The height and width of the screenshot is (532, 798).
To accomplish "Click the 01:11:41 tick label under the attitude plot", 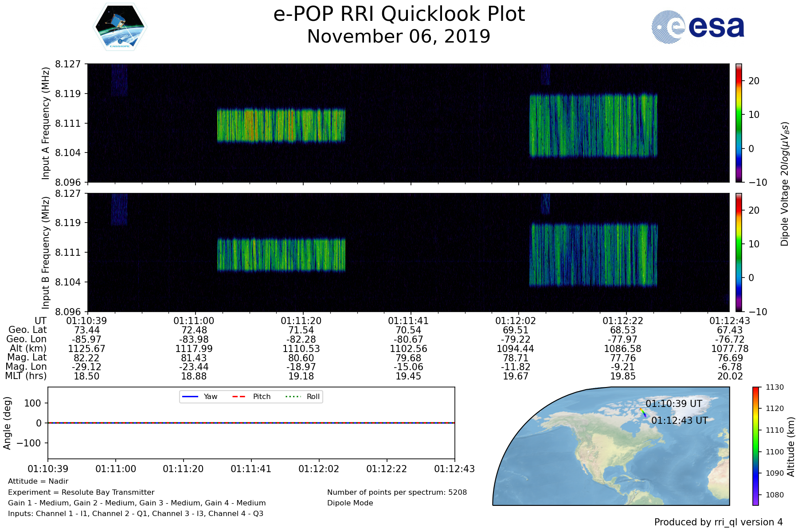I will (251, 469).
